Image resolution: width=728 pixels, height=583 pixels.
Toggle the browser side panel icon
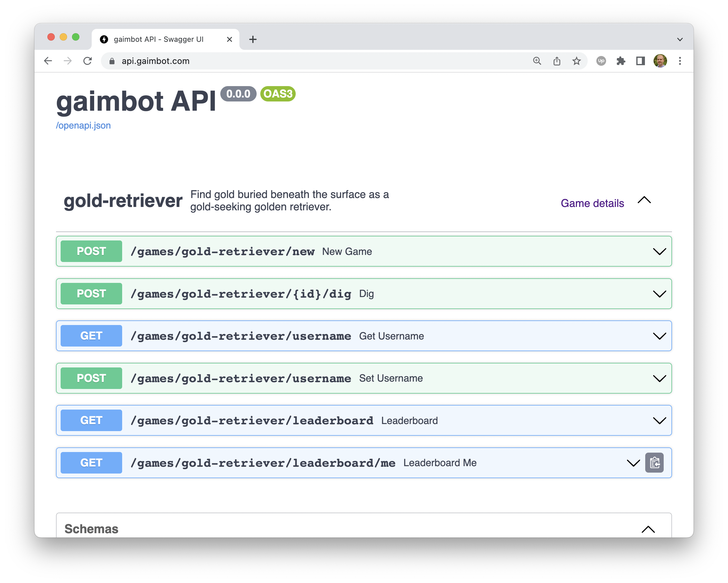pyautogui.click(x=641, y=61)
